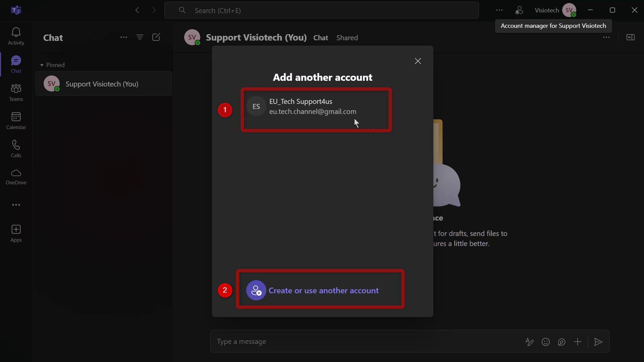Open the Calendar app
The image size is (644, 362).
16,121
